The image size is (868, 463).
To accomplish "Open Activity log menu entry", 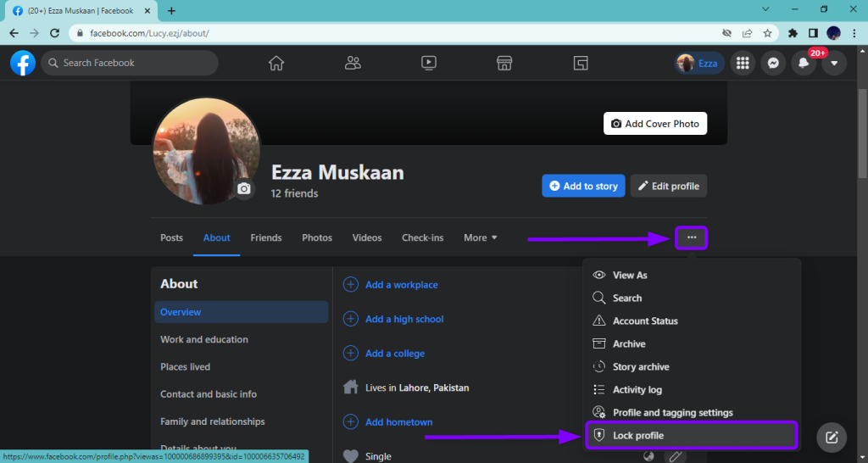I will [x=692, y=390].
